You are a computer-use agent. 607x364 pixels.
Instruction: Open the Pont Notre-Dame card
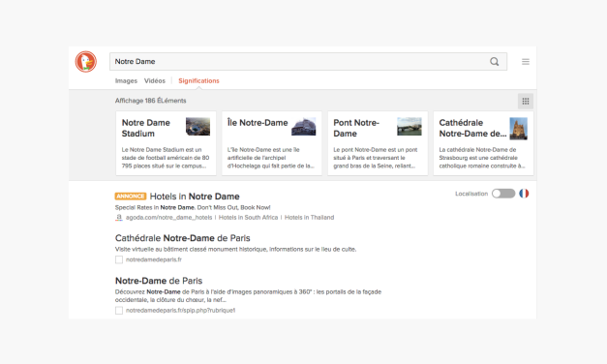(378, 143)
